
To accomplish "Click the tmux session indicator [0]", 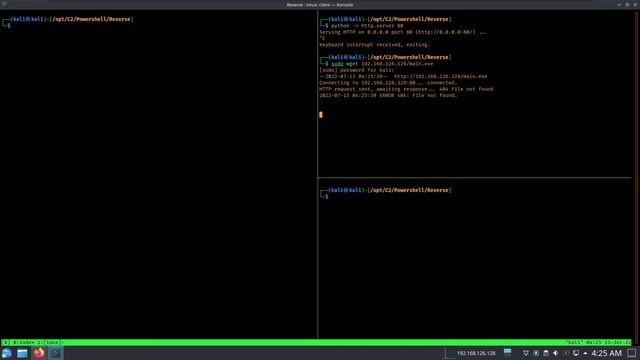I will 6,342.
